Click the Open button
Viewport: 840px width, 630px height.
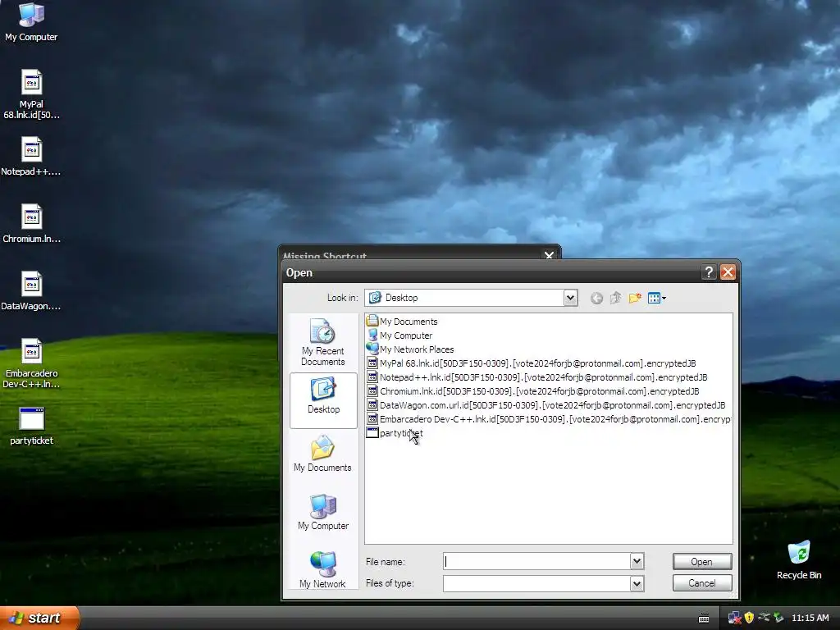[x=702, y=561]
